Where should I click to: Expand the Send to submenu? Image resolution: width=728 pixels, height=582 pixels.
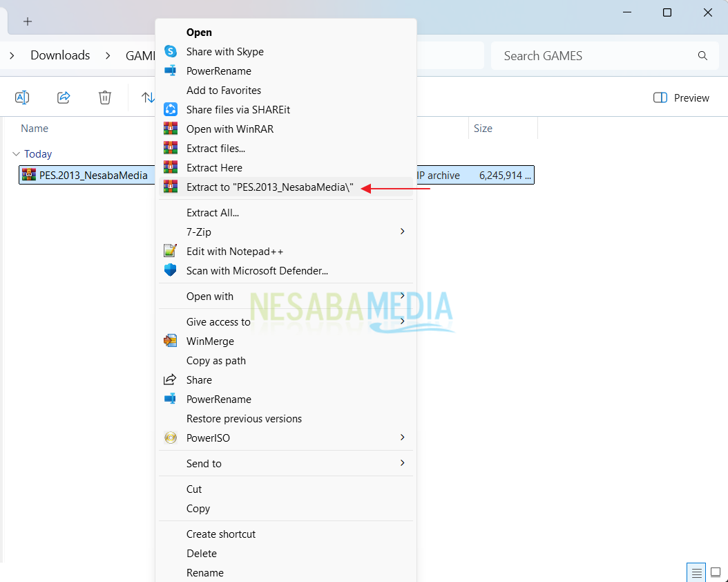click(x=403, y=462)
